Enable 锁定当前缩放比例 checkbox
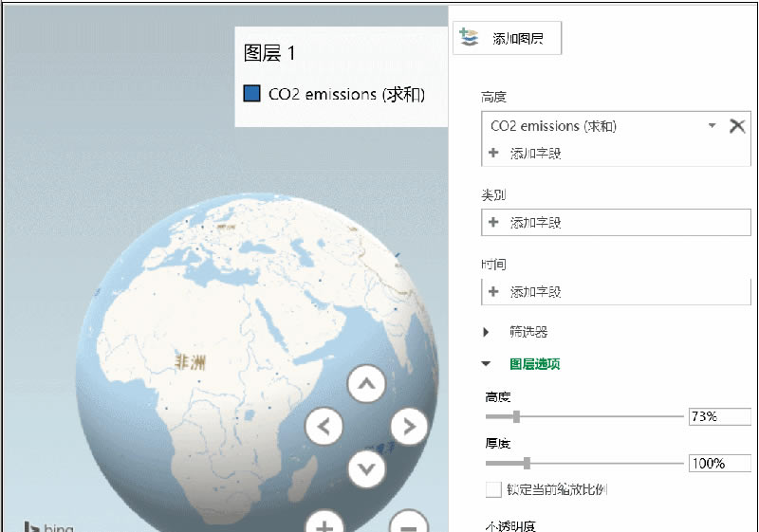Image resolution: width=759 pixels, height=532 pixels. point(493,489)
